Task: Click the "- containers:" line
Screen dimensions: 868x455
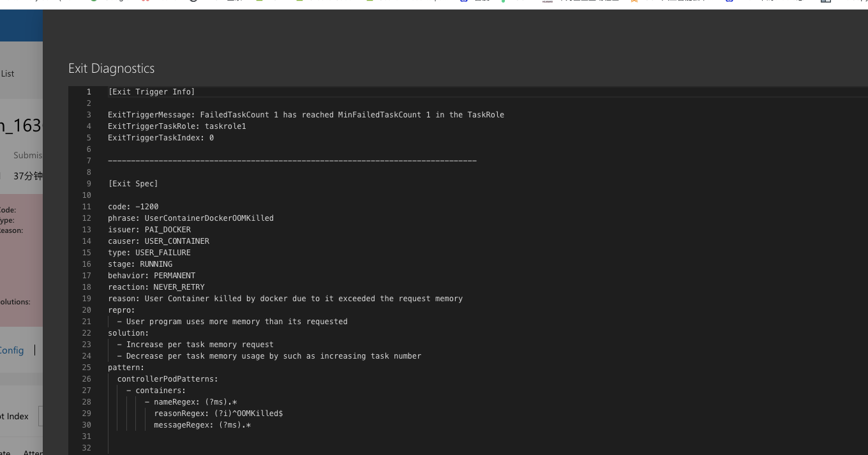Action: pos(156,391)
